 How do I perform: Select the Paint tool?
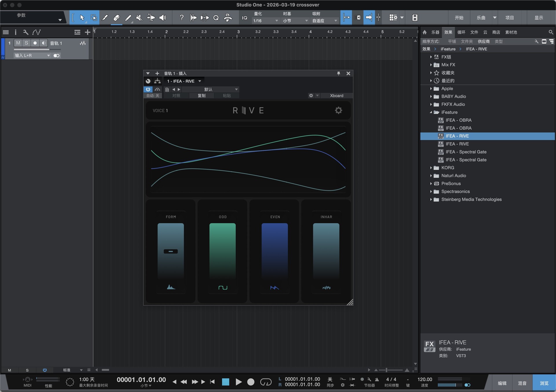pos(128,17)
